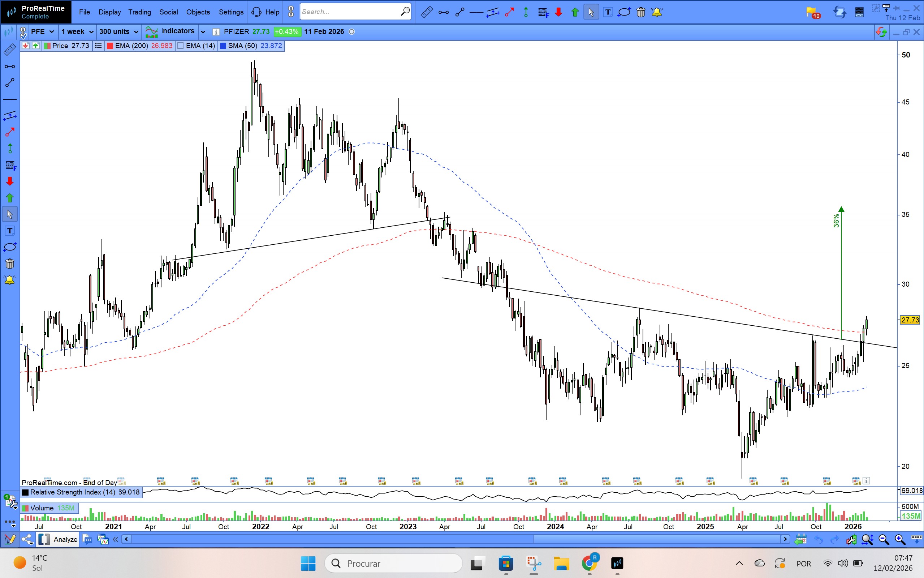Toggle the EMA (200) red indicator box
This screenshot has height=578, width=924.
[110, 46]
